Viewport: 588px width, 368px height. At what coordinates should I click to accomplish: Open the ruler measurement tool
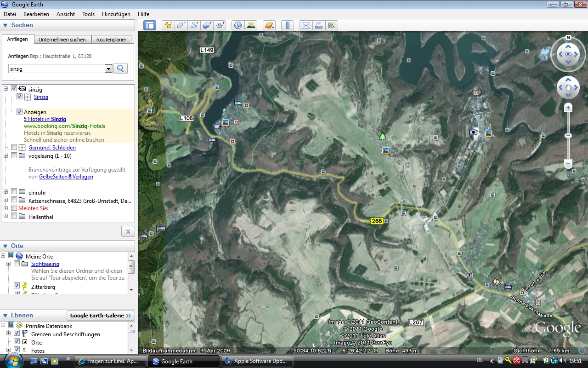click(x=288, y=25)
